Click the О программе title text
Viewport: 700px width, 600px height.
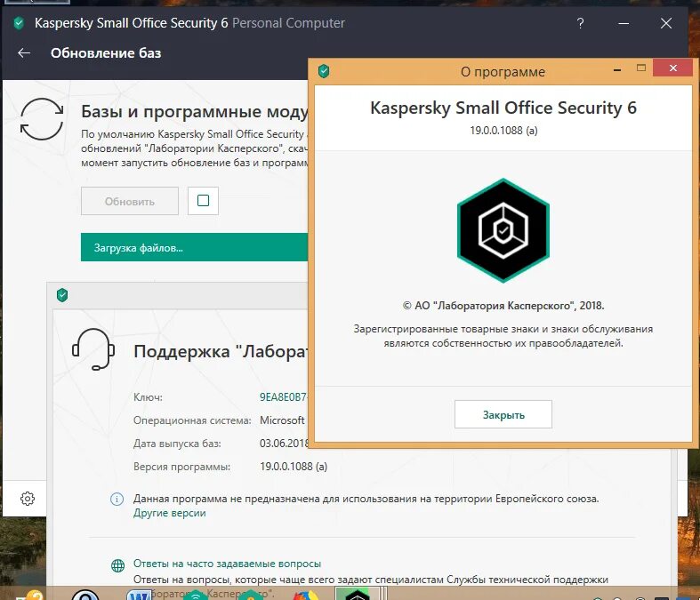503,72
